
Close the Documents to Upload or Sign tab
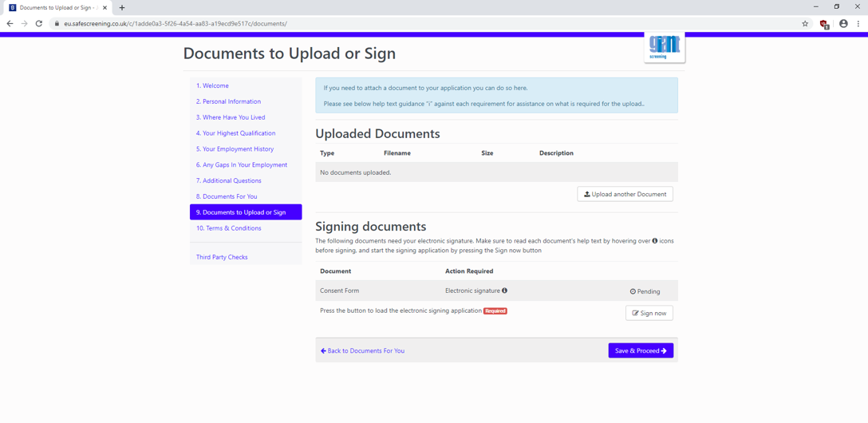pyautogui.click(x=105, y=8)
